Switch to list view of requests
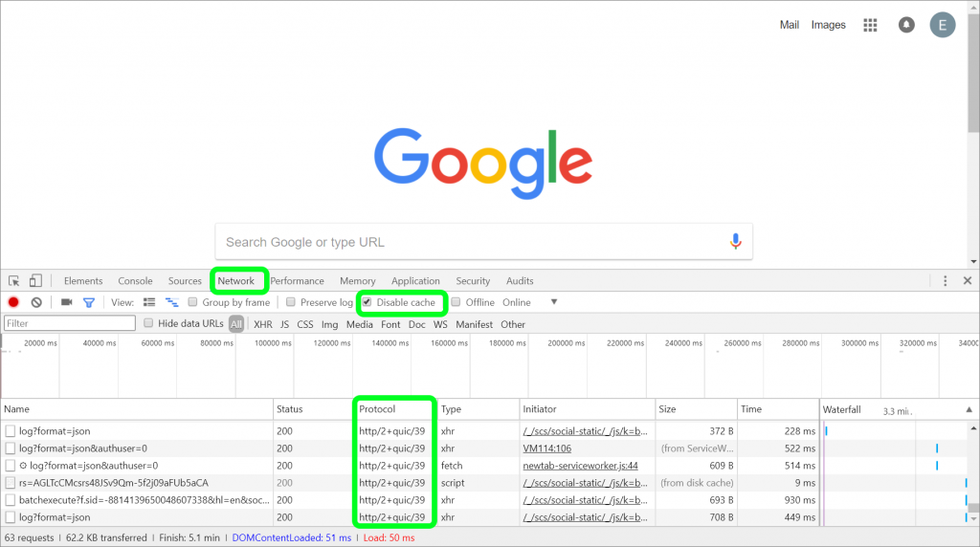This screenshot has height=547, width=980. 148,302
